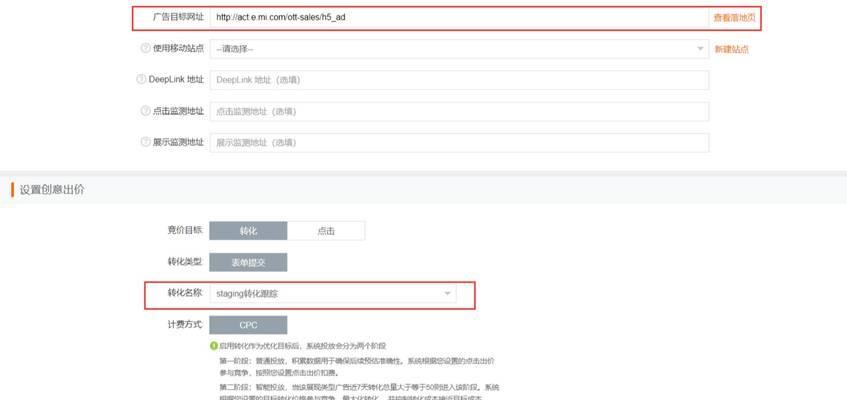Click the help icon beside 使用移动站点
Viewport: 847px width, 400px height.
[145, 48]
